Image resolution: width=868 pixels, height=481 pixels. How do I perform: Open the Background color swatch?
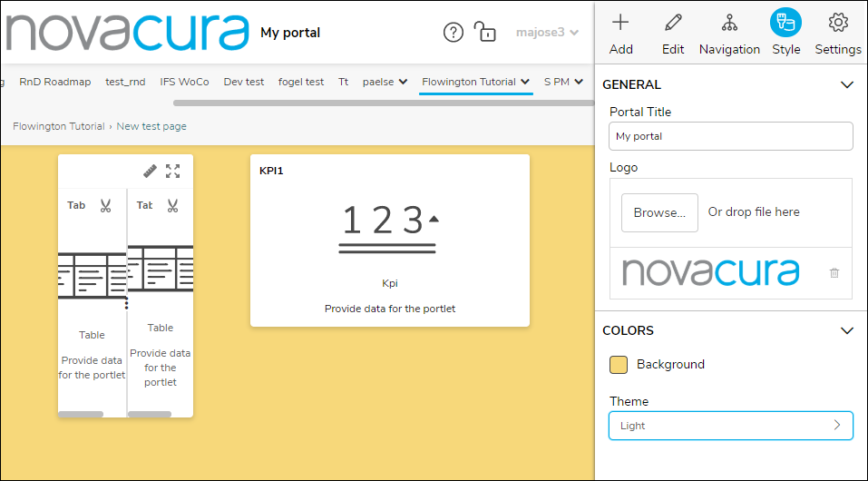click(619, 365)
